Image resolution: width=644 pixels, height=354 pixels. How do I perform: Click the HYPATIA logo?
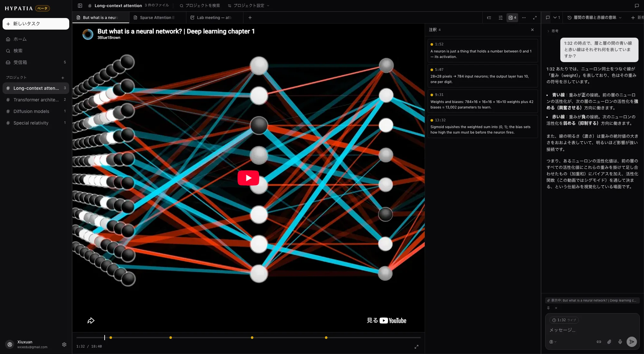click(x=19, y=8)
